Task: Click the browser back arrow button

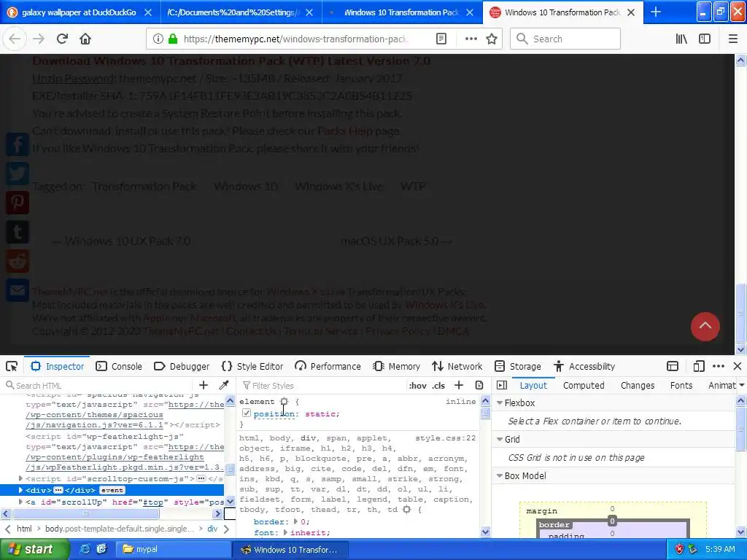Action: coord(15,39)
